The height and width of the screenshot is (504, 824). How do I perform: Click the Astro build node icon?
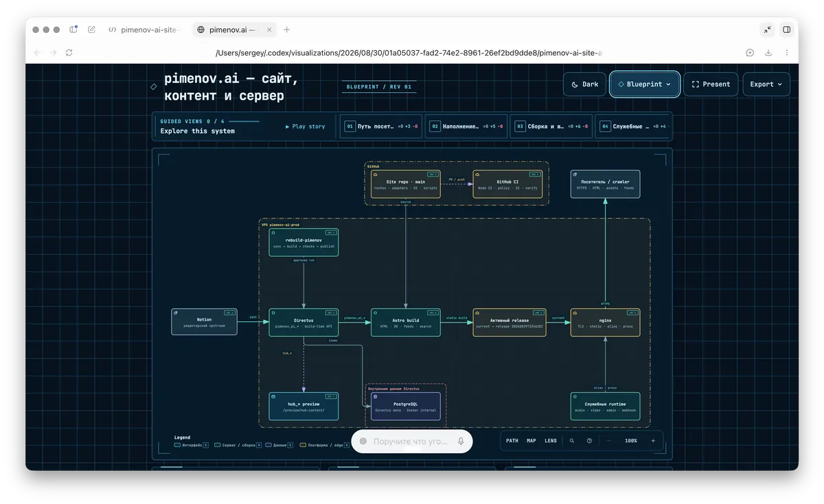pyautogui.click(x=376, y=312)
